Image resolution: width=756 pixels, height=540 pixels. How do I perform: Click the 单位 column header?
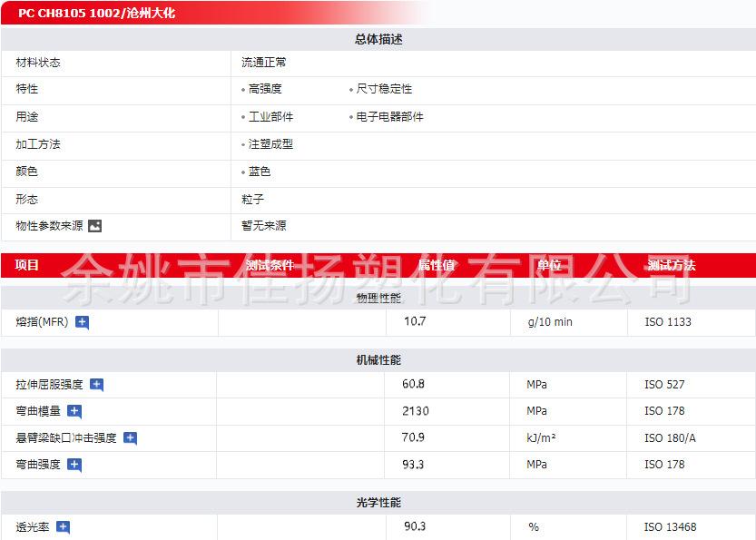(550, 265)
